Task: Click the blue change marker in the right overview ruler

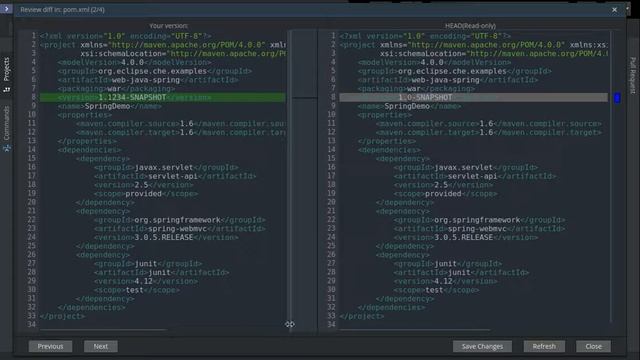Action: (617, 98)
